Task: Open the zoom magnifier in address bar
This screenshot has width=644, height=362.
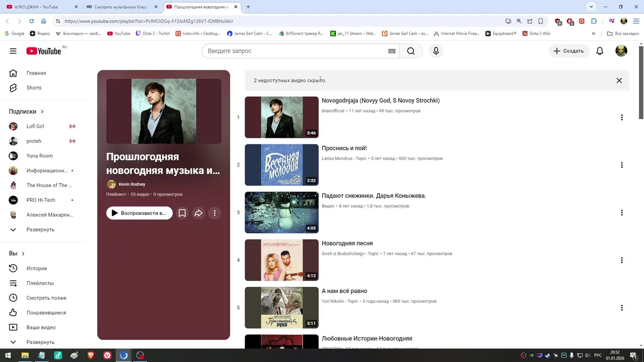Action: pos(519,21)
